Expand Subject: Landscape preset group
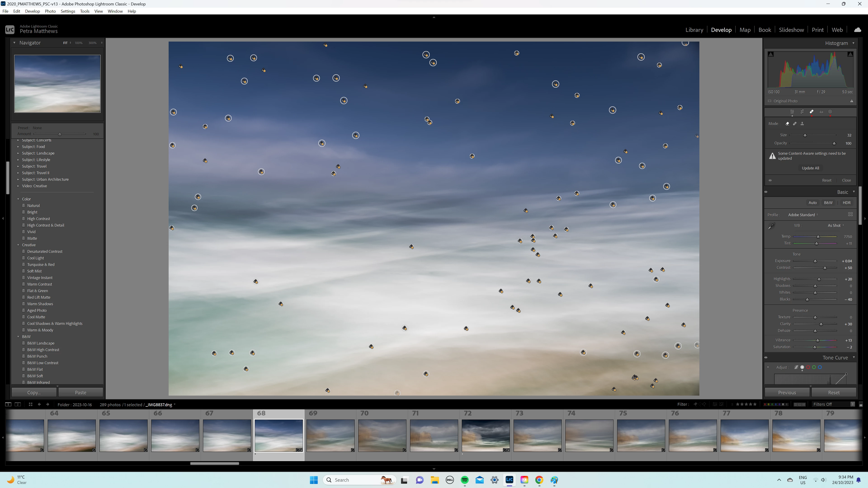Image resolution: width=868 pixels, height=488 pixels. (18, 153)
